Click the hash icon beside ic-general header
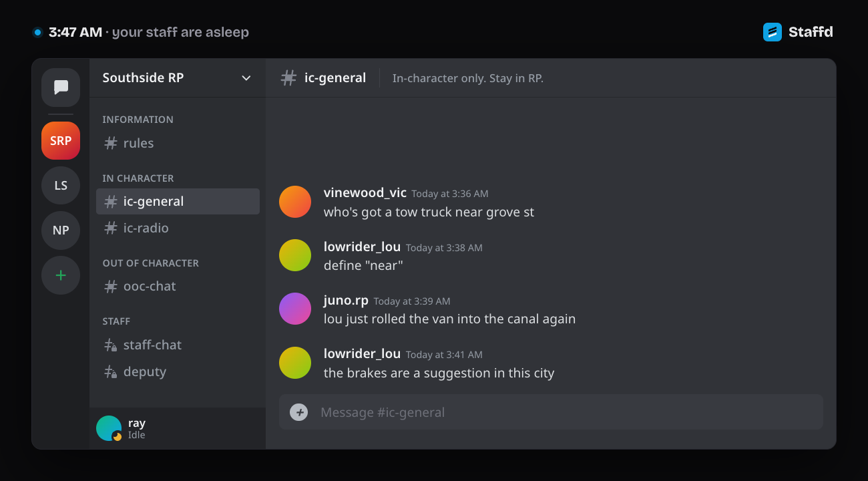The height and width of the screenshot is (481, 868). pyautogui.click(x=288, y=77)
